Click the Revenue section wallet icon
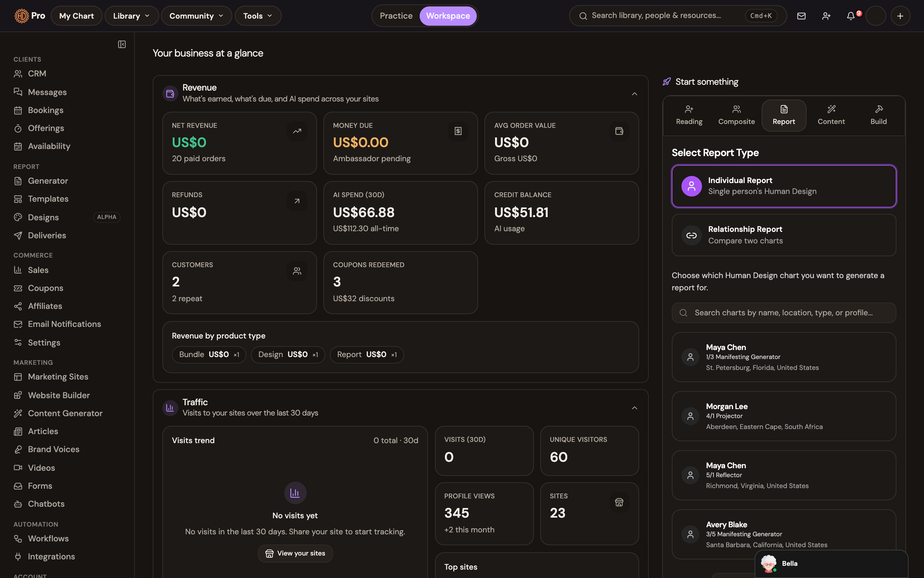Screen dimensions: 924x578 click(x=170, y=93)
